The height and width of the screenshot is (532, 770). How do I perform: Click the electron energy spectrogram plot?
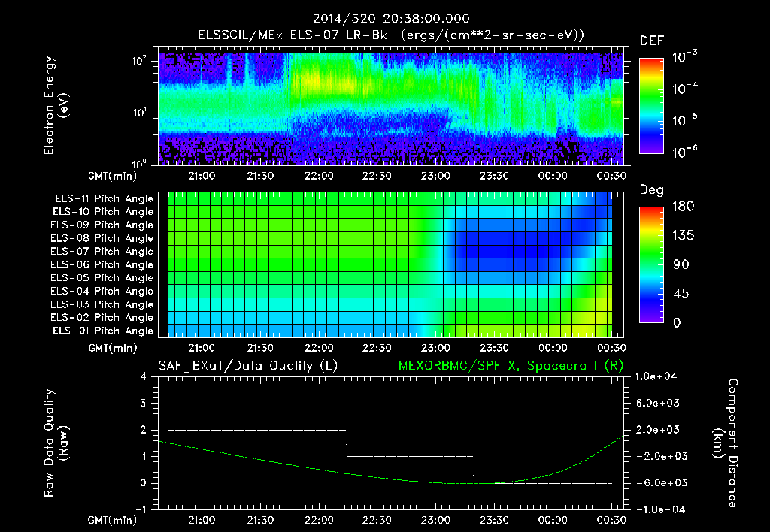click(391, 106)
